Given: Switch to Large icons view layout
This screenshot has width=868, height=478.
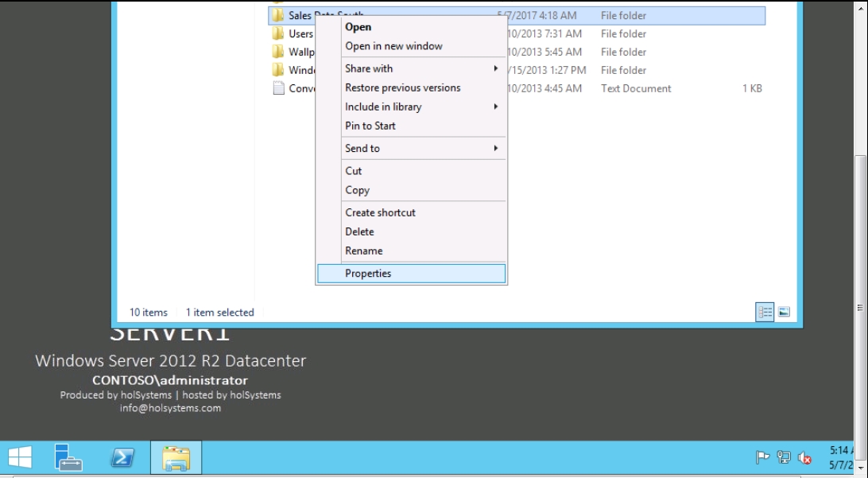Looking at the screenshot, I should pos(783,313).
